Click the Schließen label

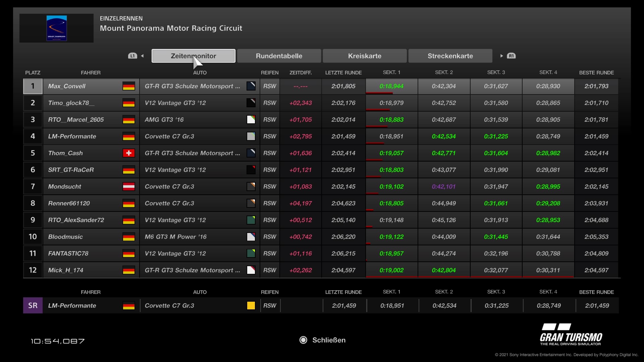[x=328, y=340]
